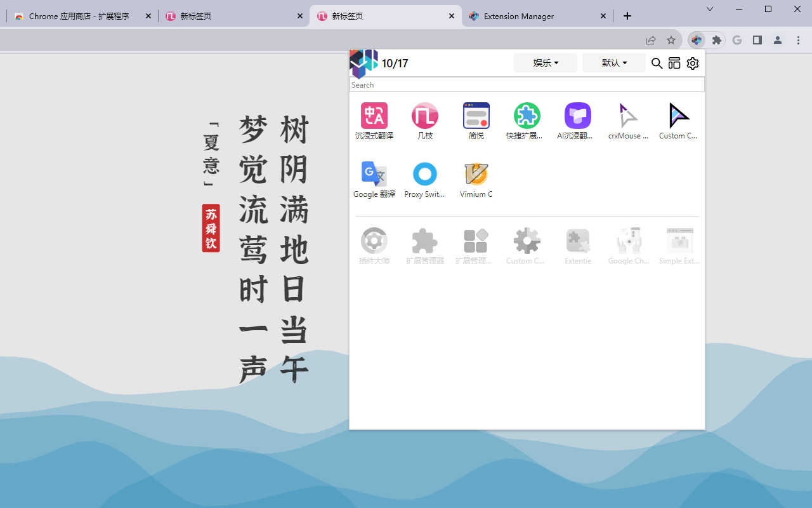Open settings via gear icon in popup header
812x508 pixels.
point(693,63)
